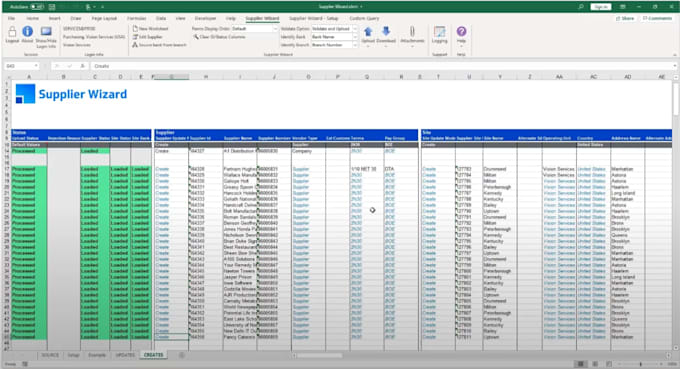The image size is (680, 369).
Task: Open Supplier Wizard - Setup tab
Action: (314, 19)
